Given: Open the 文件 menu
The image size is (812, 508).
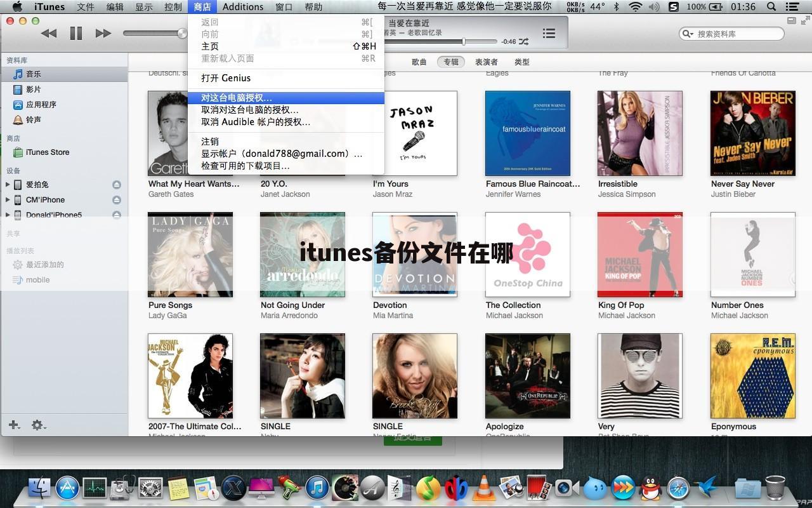Looking at the screenshot, I should (86, 6).
